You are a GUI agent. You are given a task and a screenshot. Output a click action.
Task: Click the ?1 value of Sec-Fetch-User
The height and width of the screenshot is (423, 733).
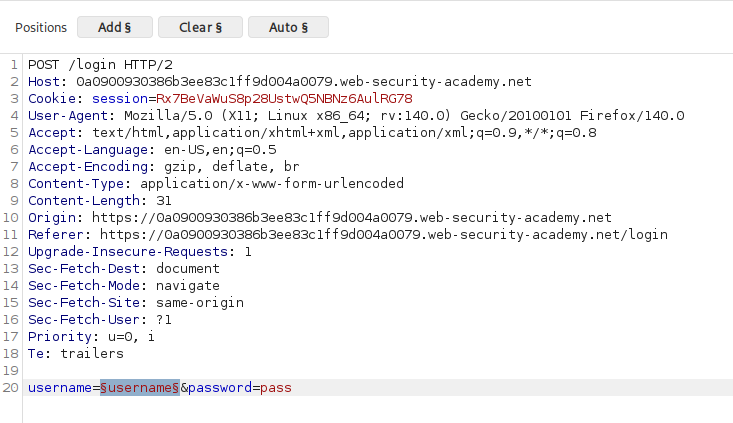164,320
